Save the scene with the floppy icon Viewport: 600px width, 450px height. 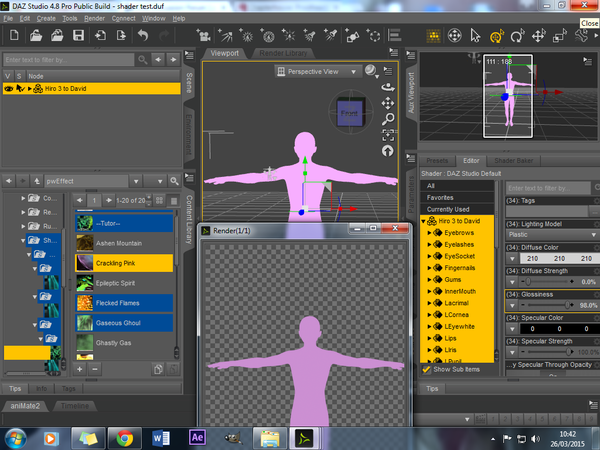pyautogui.click(x=78, y=36)
